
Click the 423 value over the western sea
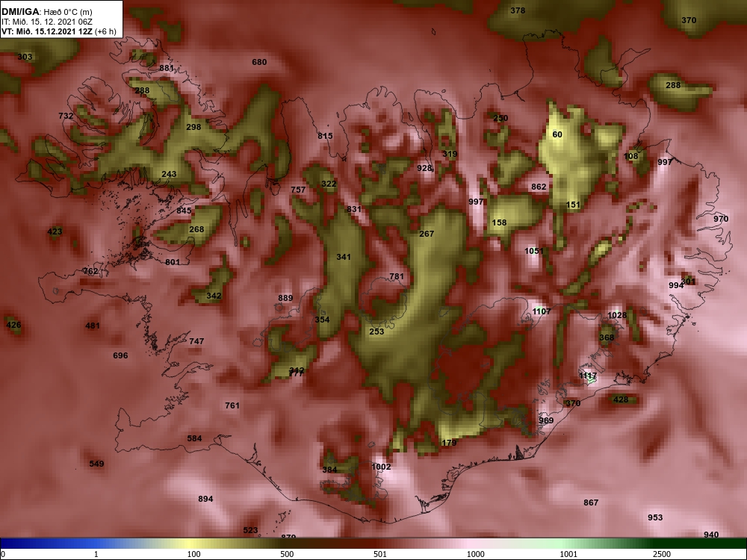pyautogui.click(x=55, y=232)
